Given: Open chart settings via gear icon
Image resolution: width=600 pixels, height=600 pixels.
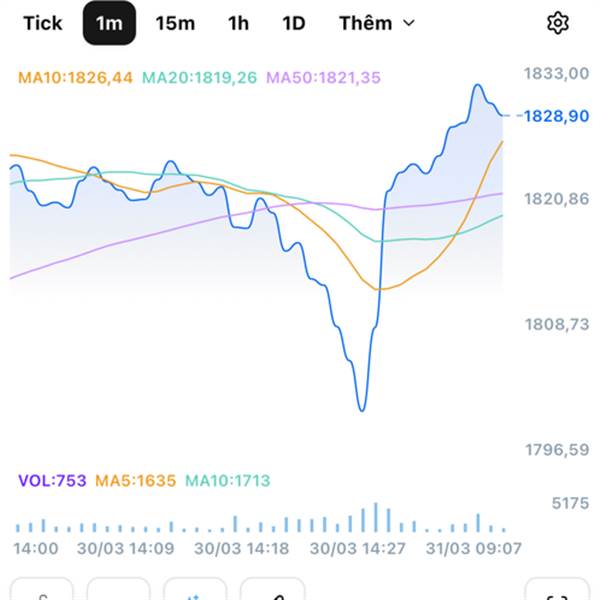Looking at the screenshot, I should pyautogui.click(x=558, y=23).
